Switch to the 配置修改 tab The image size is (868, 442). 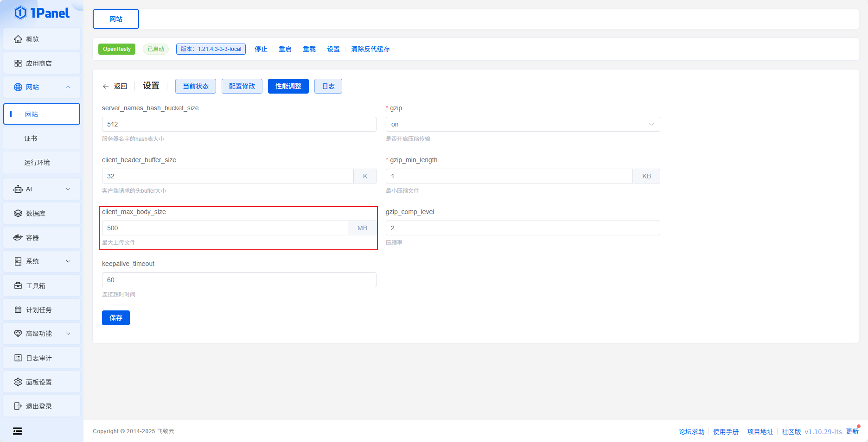pyautogui.click(x=242, y=86)
